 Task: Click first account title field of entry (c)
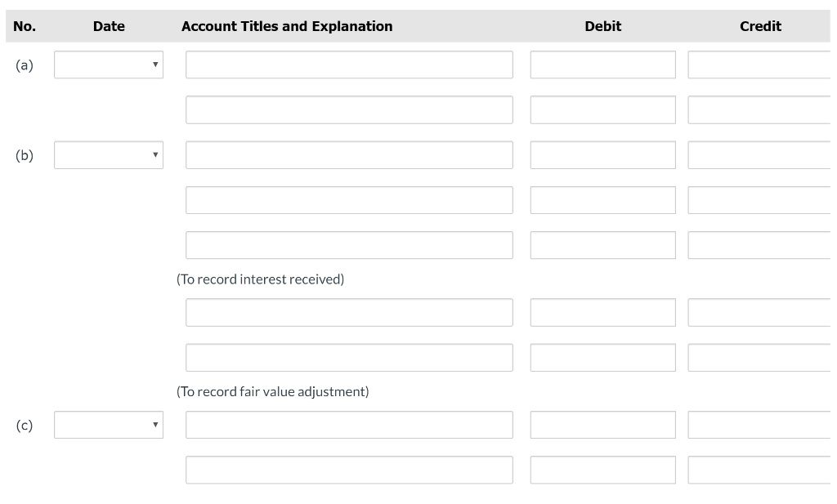pos(349,425)
